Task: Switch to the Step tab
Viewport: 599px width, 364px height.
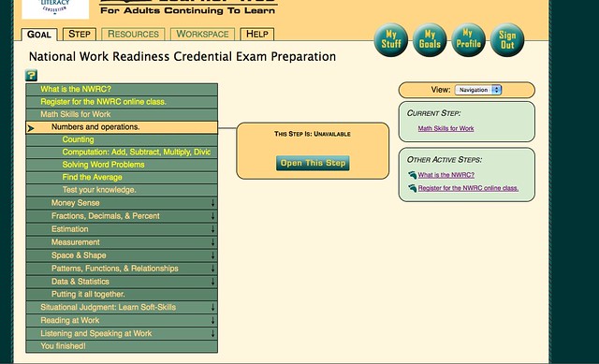Action: click(80, 34)
